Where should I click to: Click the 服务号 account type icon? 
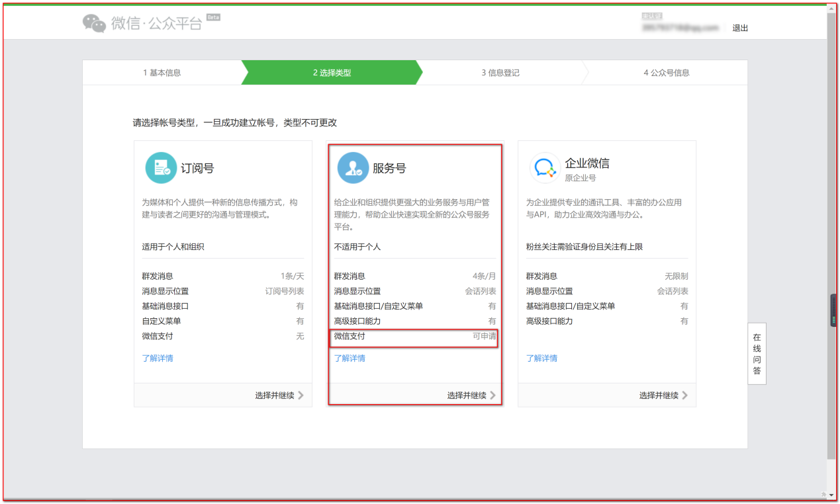(353, 168)
